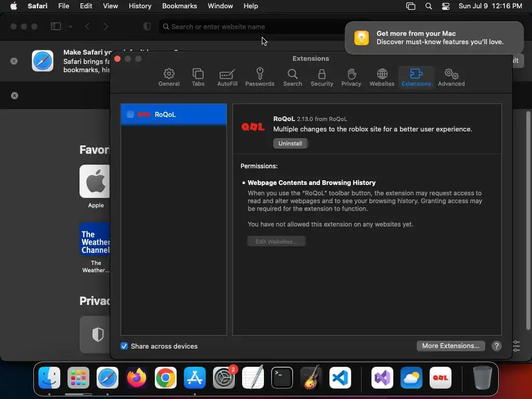This screenshot has height=399, width=532.
Task: Launch Firefox from the Dock
Action: pyautogui.click(x=137, y=377)
